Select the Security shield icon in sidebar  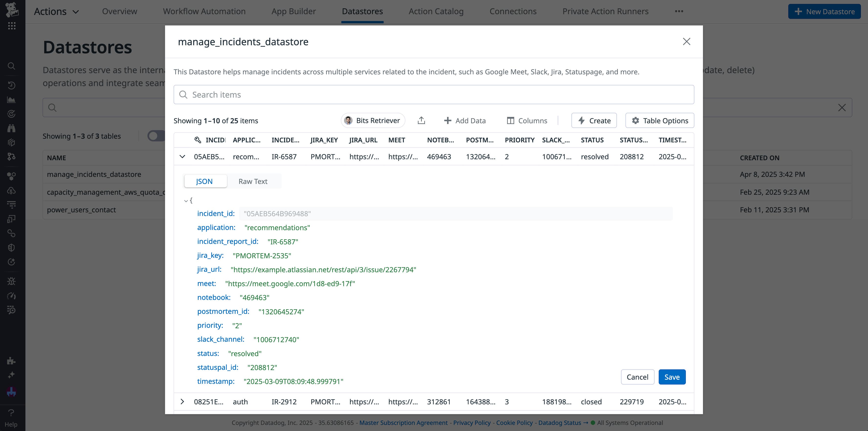click(11, 247)
